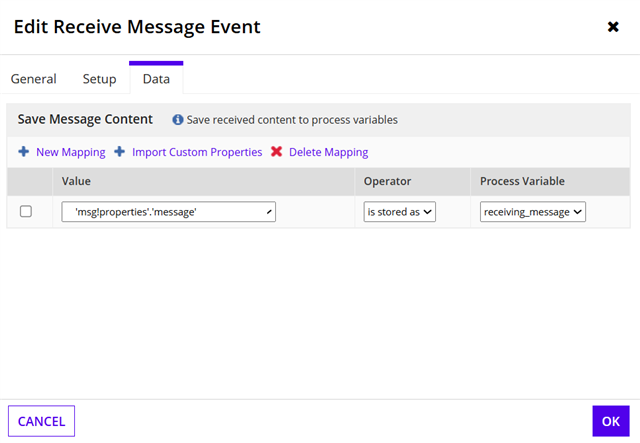Image resolution: width=640 pixels, height=443 pixels.
Task: Click the plus icon beside New Mapping
Action: click(x=23, y=152)
